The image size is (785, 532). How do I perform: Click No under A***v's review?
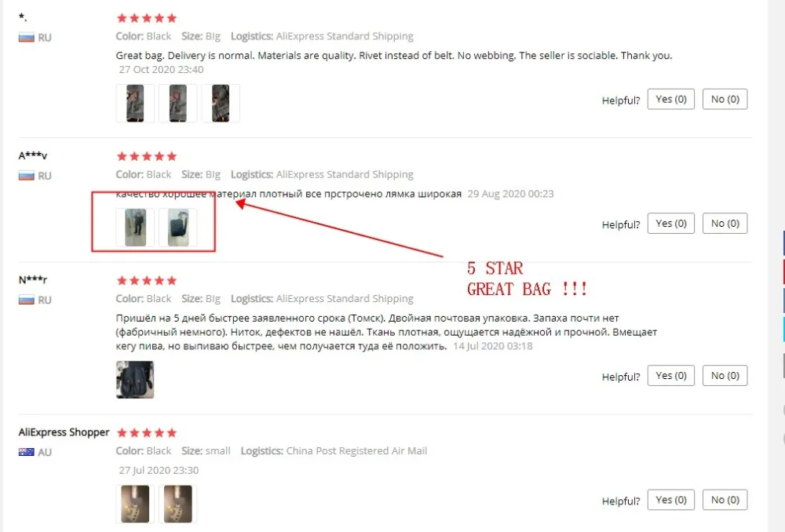[x=725, y=223]
